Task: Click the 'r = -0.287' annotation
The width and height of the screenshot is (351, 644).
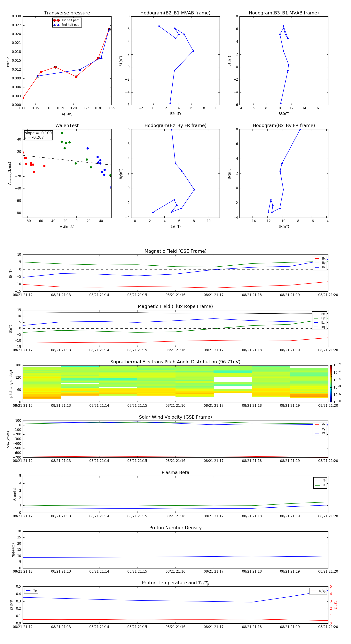Action: pyautogui.click(x=35, y=137)
